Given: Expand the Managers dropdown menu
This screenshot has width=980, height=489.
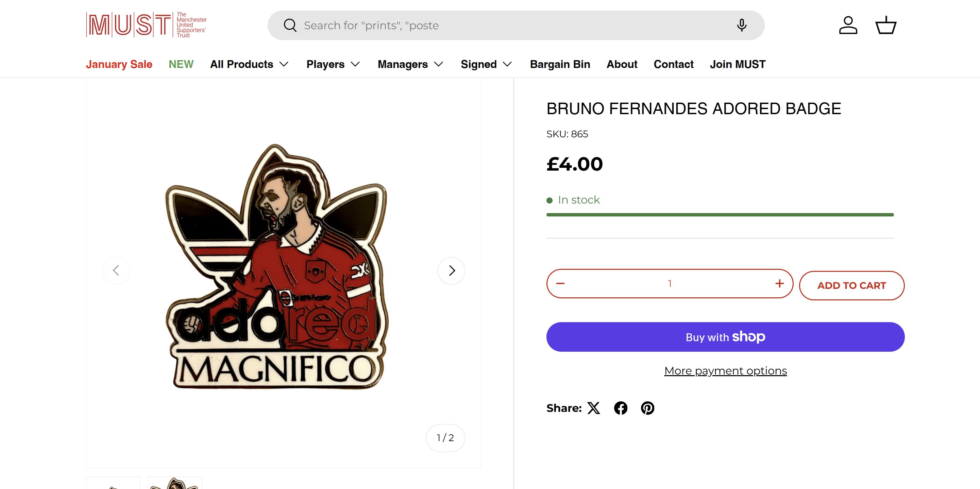Looking at the screenshot, I should 410,64.
